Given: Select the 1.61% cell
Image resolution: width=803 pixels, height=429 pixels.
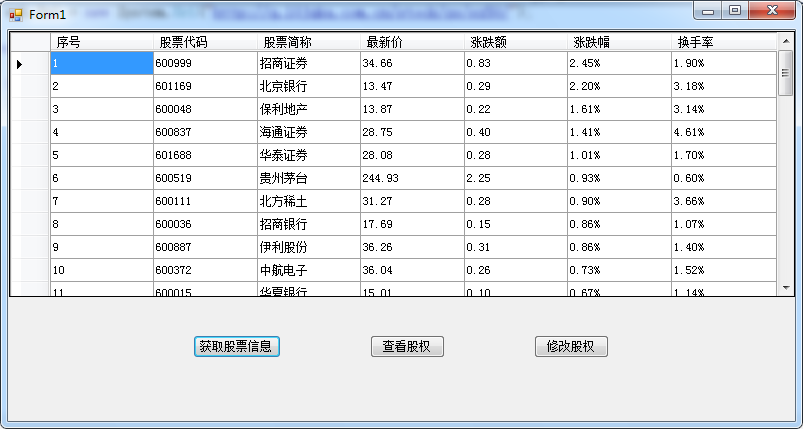Looking at the screenshot, I should [619, 109].
